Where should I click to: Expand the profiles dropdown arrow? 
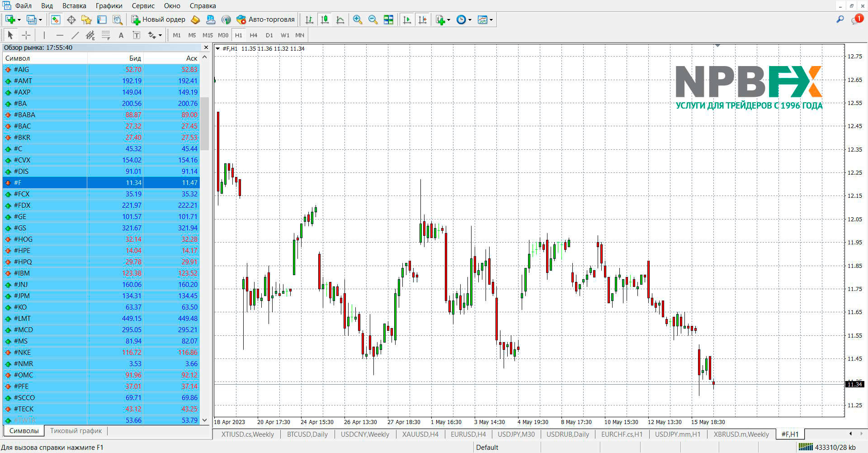40,20
